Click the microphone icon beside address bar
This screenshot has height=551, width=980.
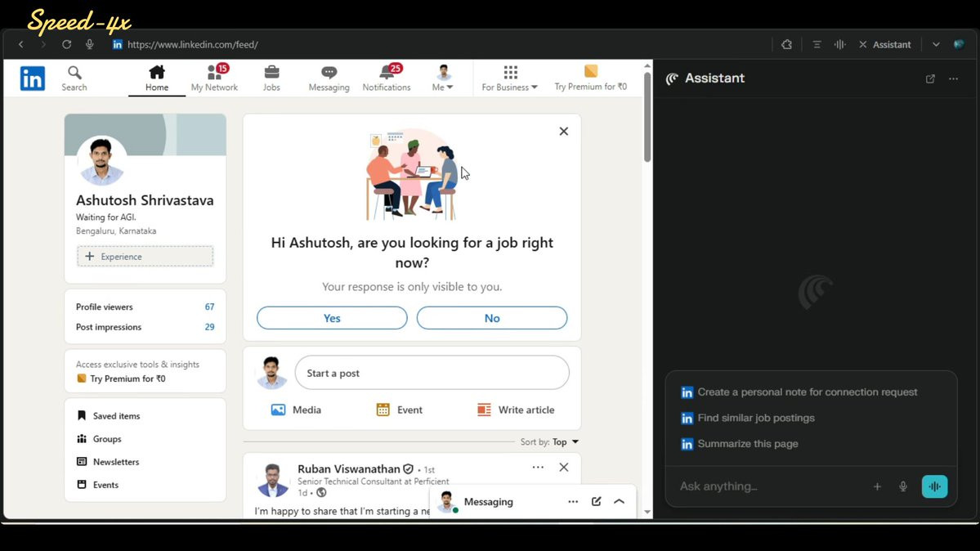[89, 44]
